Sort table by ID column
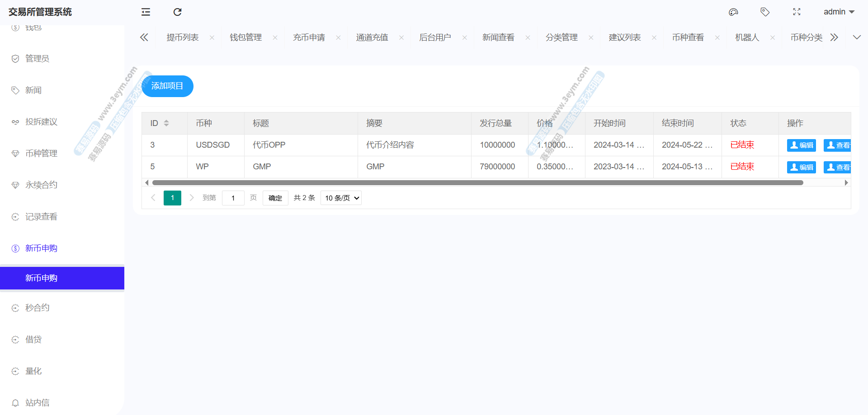Screen dimensions: 868x415 pos(166,123)
